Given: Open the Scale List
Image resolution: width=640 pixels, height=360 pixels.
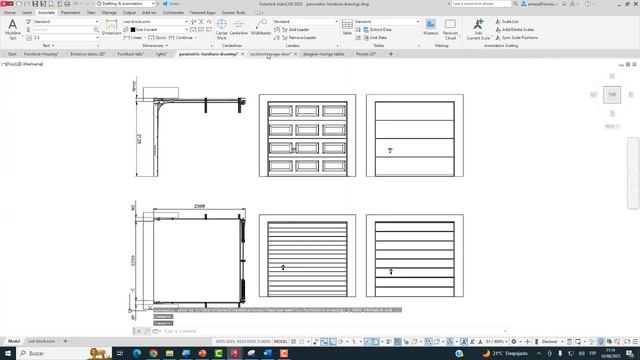Looking at the screenshot, I should click(507, 21).
